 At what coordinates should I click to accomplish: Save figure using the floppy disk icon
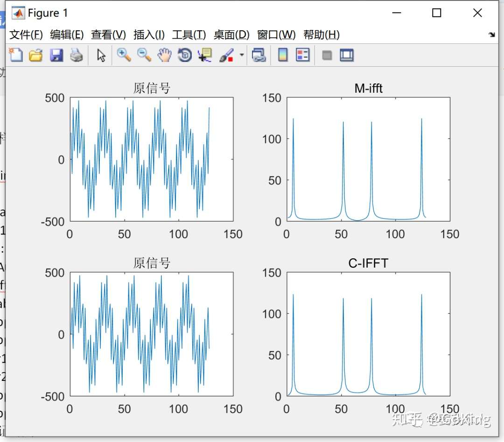tap(56, 55)
